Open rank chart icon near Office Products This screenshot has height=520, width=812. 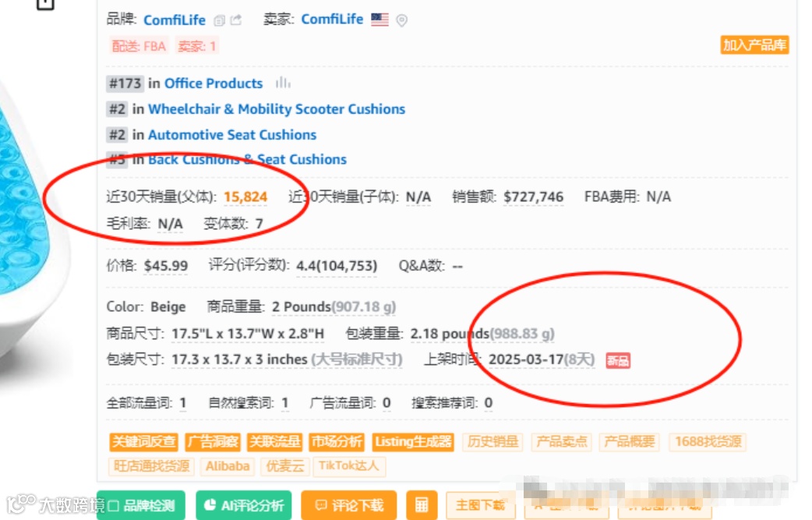click(283, 83)
